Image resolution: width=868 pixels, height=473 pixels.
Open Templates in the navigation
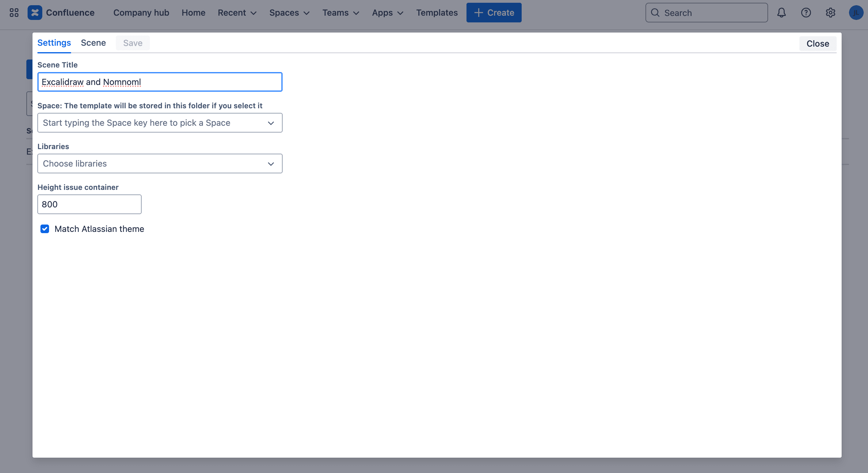437,13
